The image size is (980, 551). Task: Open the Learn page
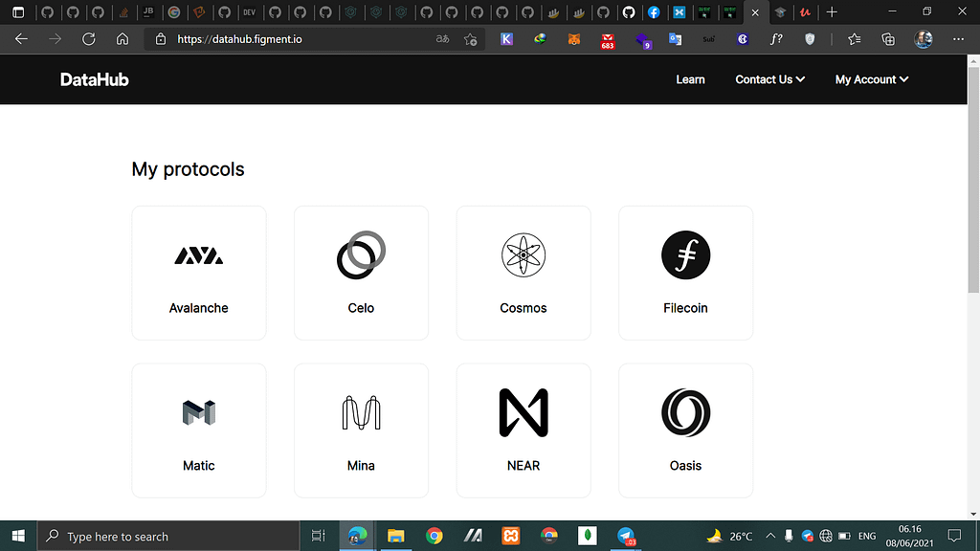pyautogui.click(x=690, y=79)
